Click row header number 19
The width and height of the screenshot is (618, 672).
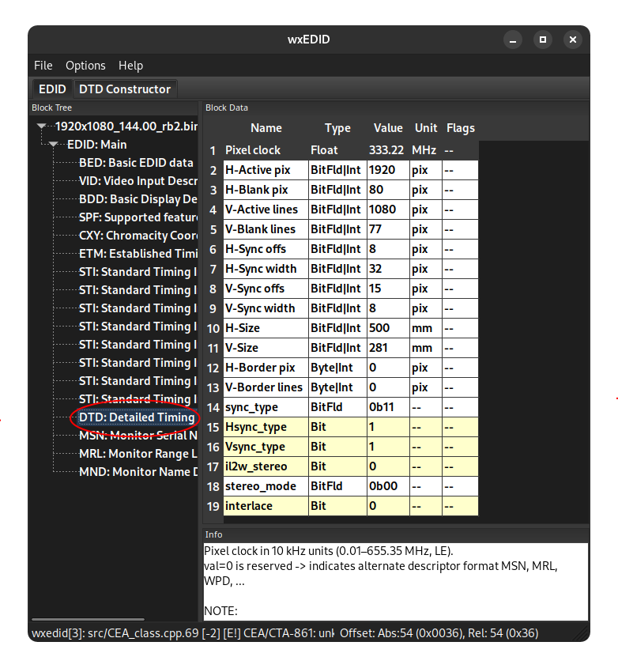pos(213,506)
